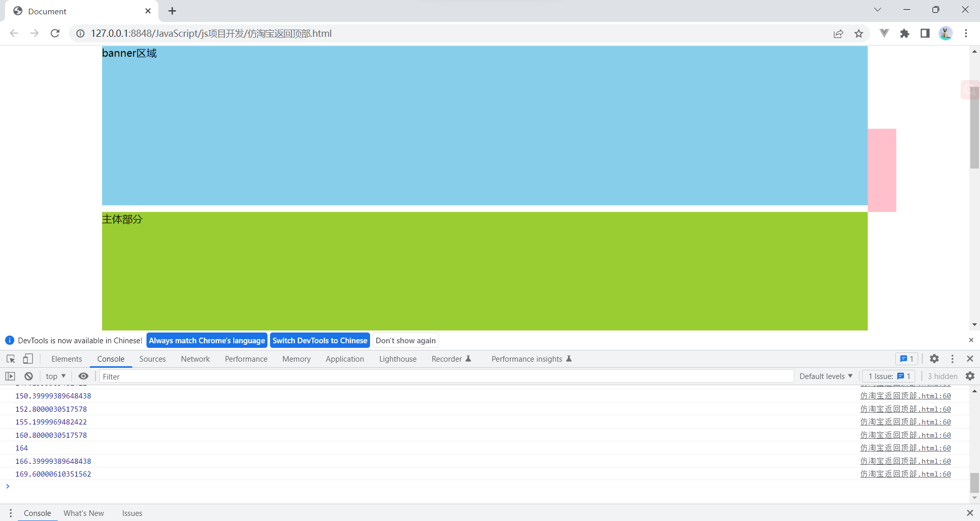
Task: Clear the console messages
Action: (x=29, y=376)
